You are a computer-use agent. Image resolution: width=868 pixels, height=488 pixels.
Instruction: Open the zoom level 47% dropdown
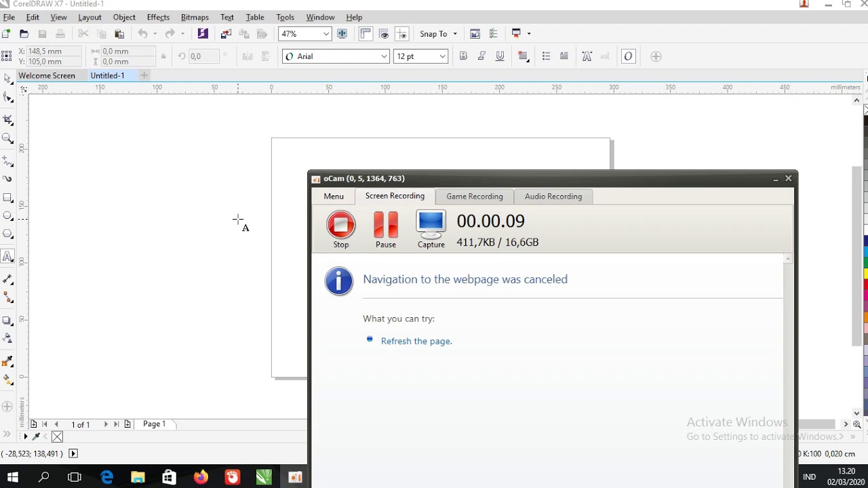point(326,34)
